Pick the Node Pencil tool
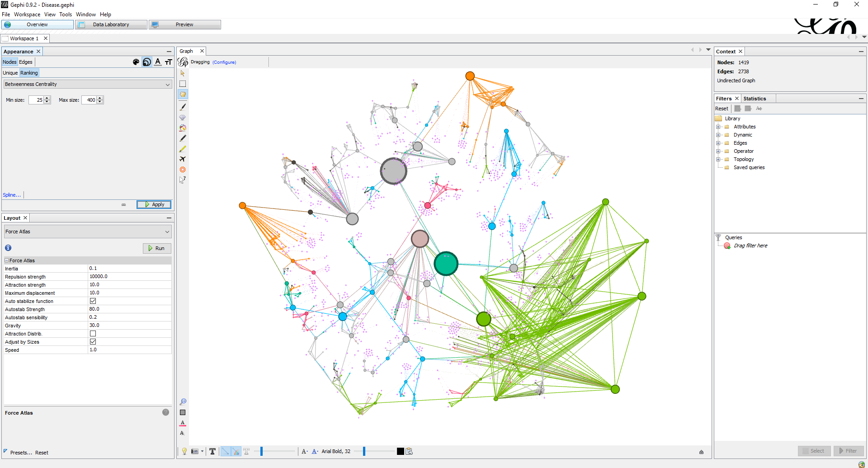Image resolution: width=868 pixels, height=468 pixels. [x=183, y=138]
